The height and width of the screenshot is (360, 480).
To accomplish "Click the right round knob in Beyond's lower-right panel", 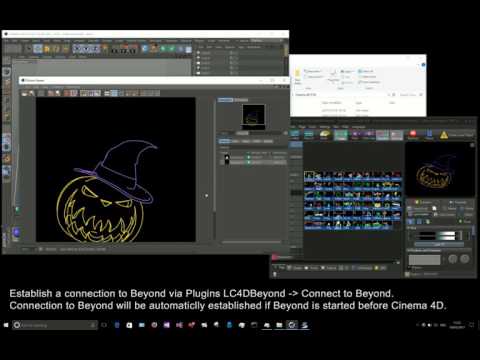I will 465,259.
